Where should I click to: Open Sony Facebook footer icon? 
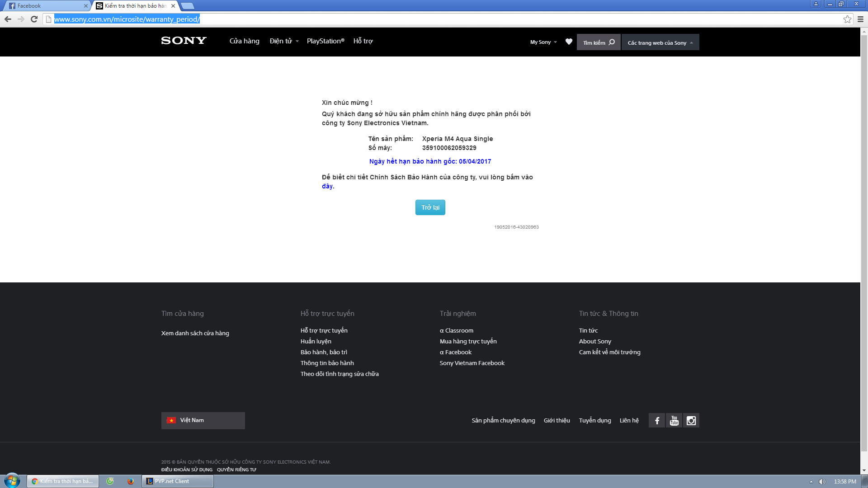657,421
